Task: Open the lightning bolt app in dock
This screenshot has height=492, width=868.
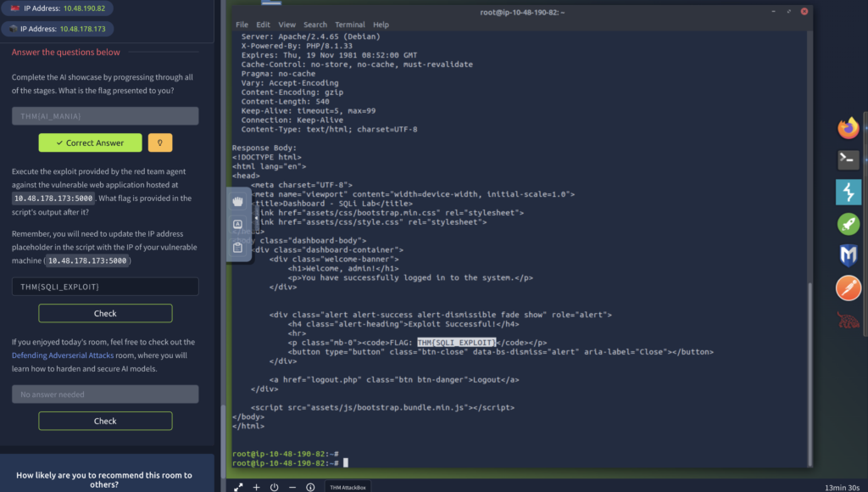Action: coord(848,192)
